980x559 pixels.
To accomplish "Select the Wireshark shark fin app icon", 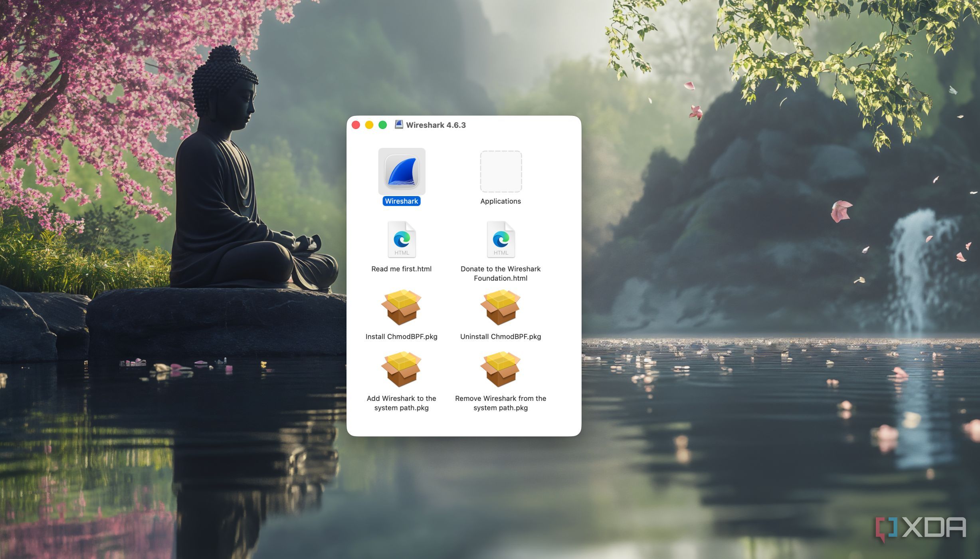I will [402, 172].
